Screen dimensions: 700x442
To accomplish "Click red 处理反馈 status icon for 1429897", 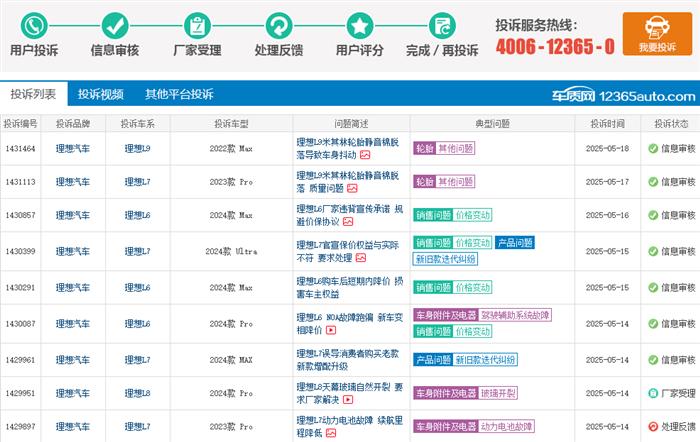I will click(653, 427).
